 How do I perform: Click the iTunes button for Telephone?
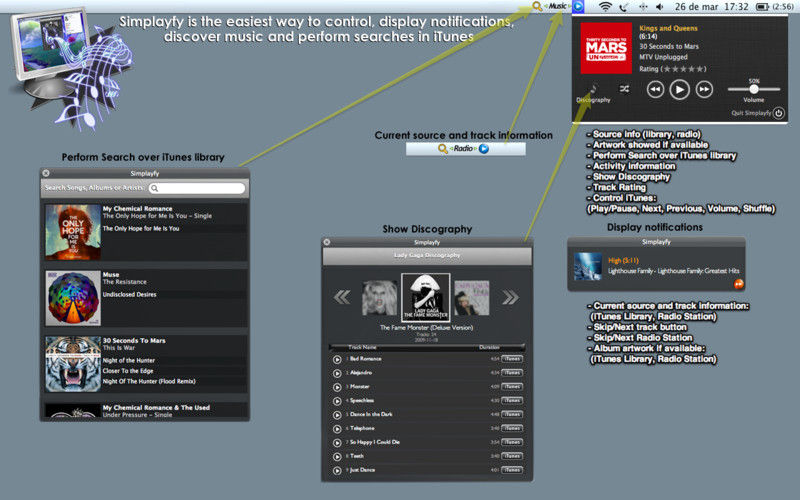click(x=512, y=428)
